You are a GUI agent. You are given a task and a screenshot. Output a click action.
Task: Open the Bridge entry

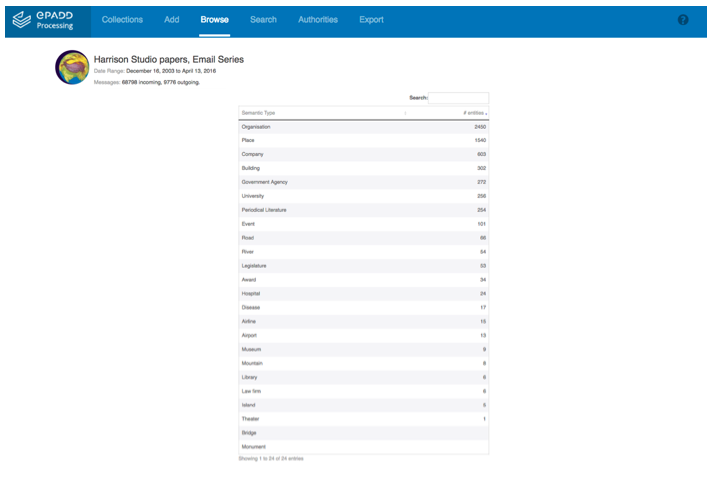pyautogui.click(x=364, y=433)
